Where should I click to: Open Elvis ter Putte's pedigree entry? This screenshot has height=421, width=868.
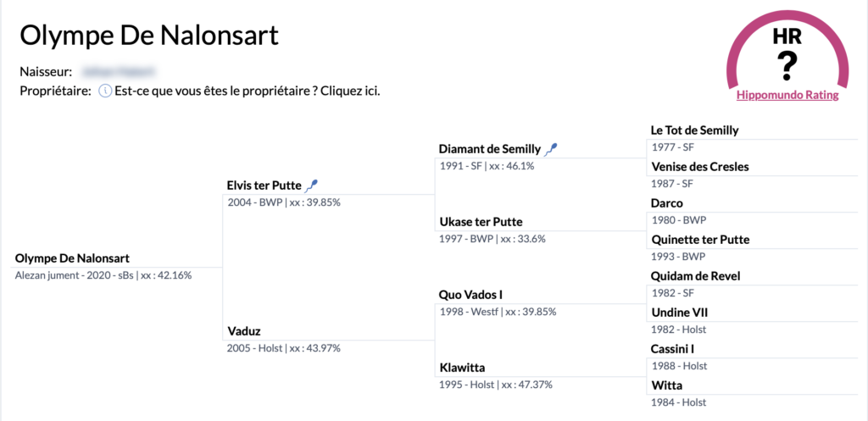[x=264, y=185]
